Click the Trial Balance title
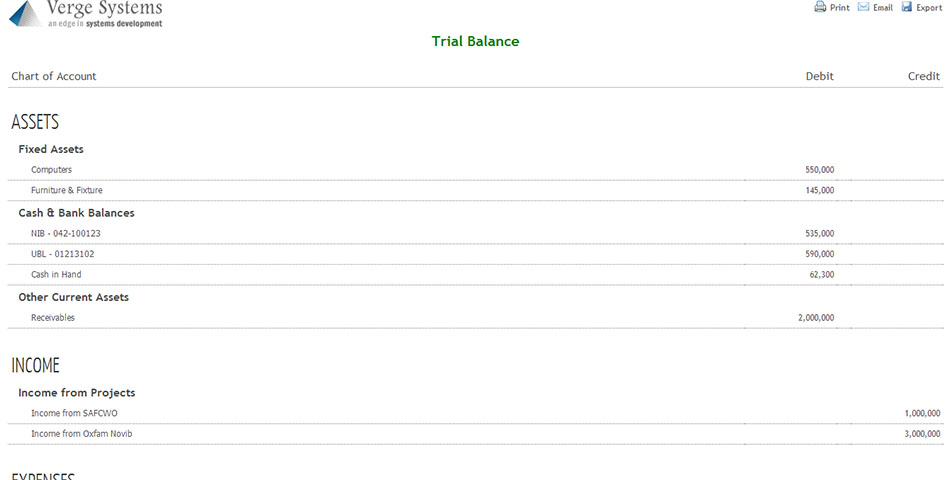Screen dimensions: 950x480 coord(475,41)
